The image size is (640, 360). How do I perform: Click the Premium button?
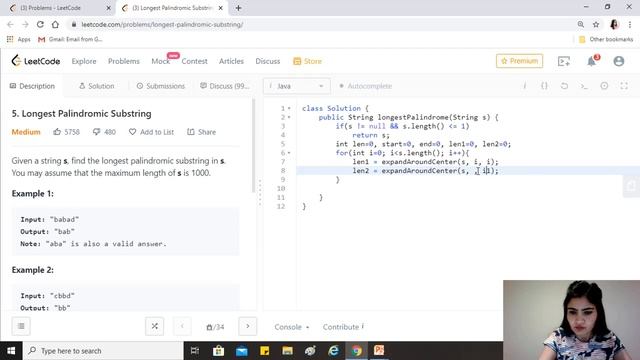coord(519,61)
